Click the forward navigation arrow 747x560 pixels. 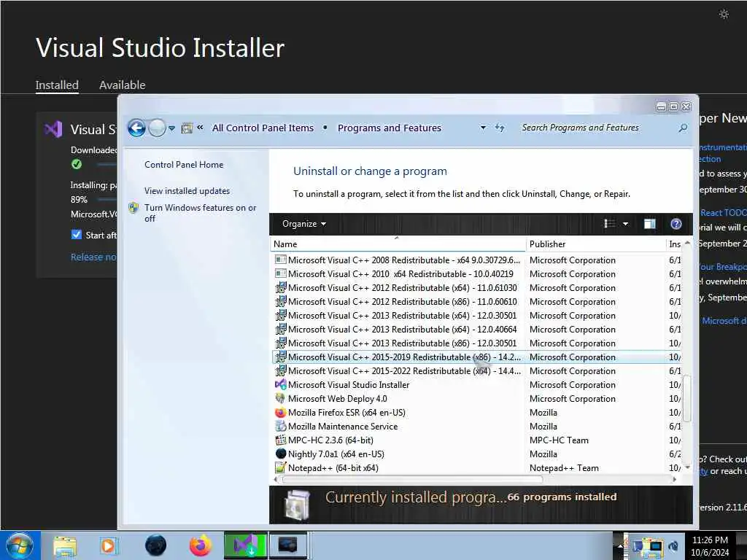[x=157, y=128]
